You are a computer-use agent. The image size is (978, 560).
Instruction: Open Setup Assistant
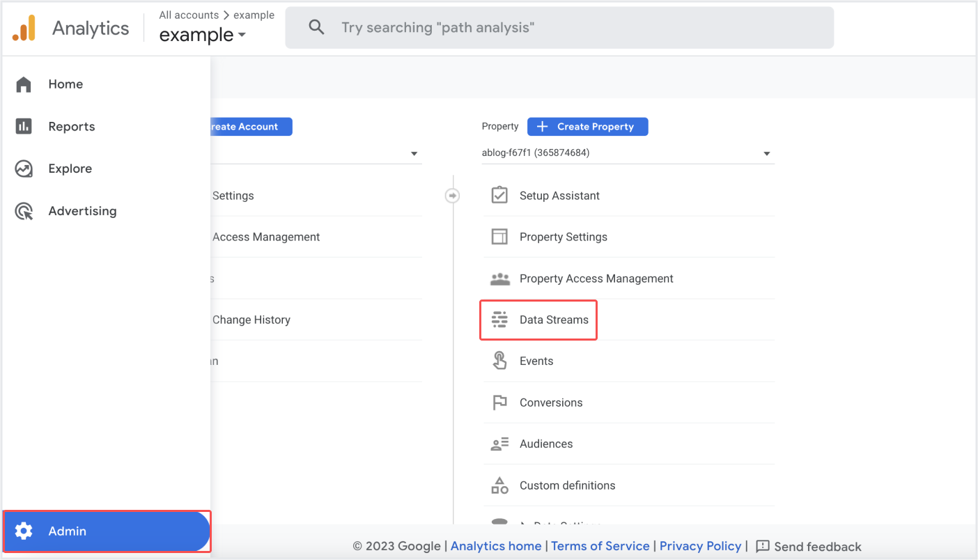[x=629, y=196]
